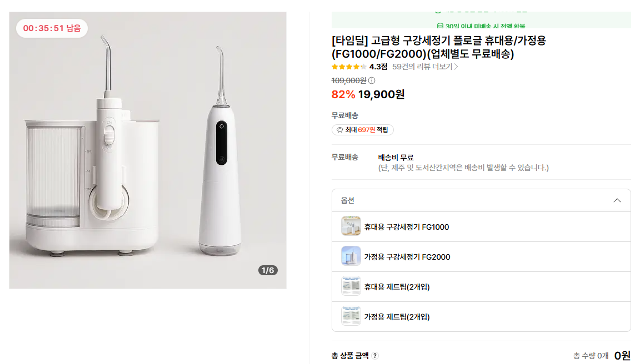The image size is (635, 364).
Task: Click the 1/6 image counter badge
Action: tap(268, 270)
